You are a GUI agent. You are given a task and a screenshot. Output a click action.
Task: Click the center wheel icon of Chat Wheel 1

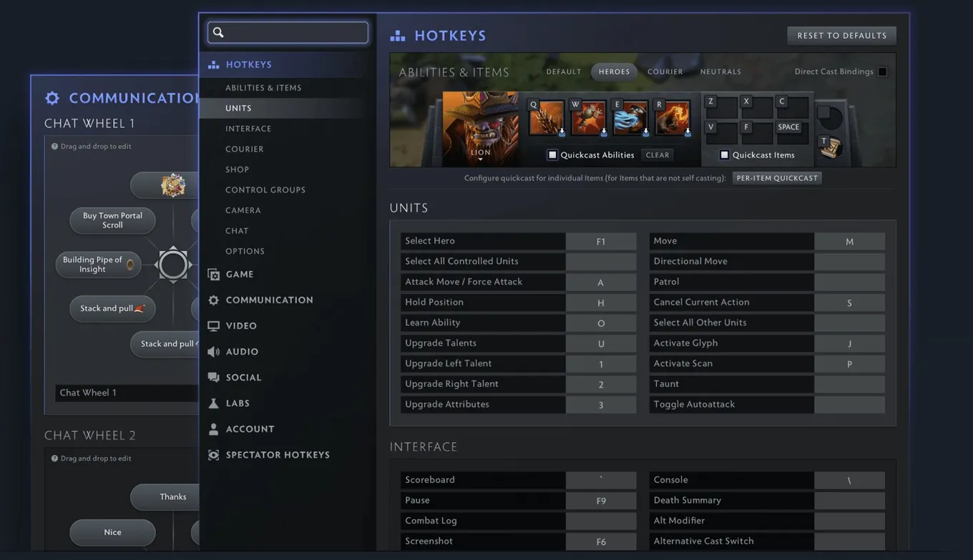[x=173, y=265]
